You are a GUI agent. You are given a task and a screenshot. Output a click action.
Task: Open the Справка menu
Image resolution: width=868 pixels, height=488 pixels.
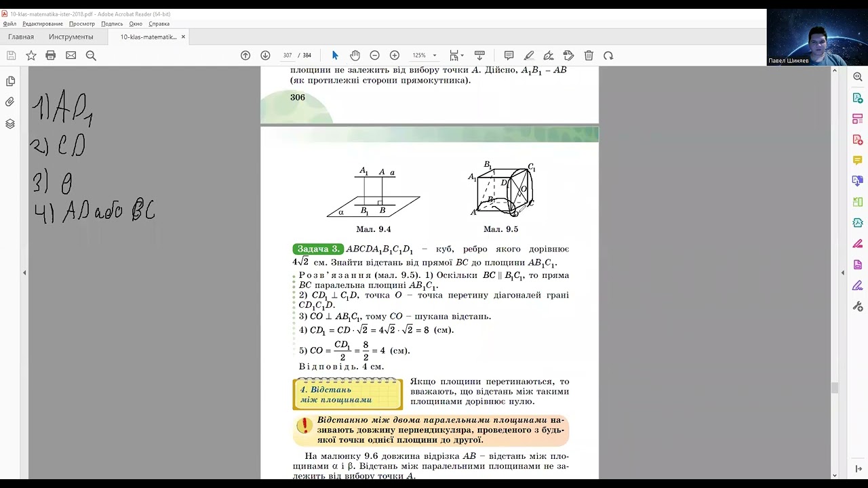point(159,24)
